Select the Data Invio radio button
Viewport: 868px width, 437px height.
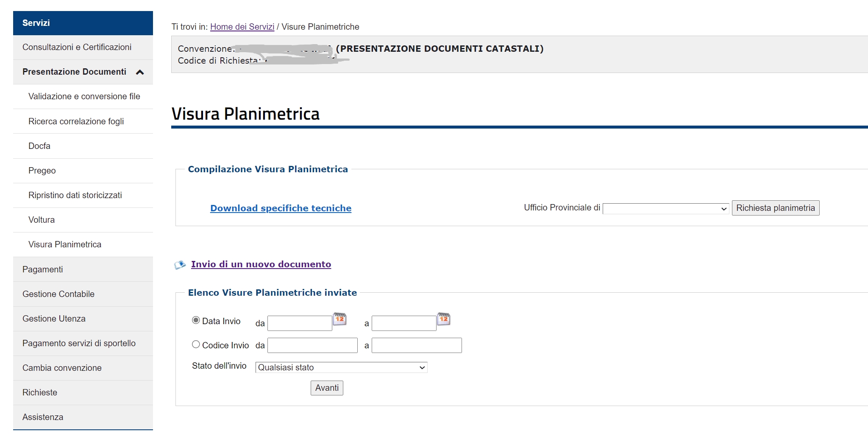coord(196,320)
